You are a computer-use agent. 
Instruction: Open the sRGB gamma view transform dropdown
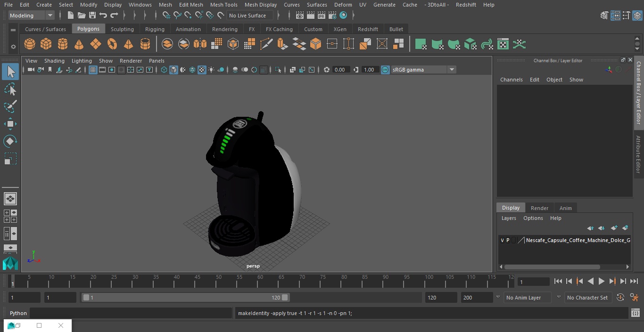(x=423, y=70)
